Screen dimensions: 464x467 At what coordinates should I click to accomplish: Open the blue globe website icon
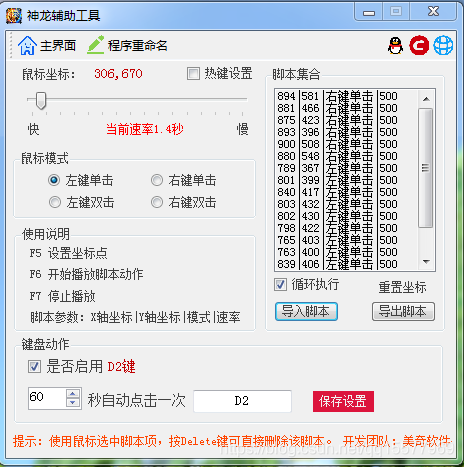click(443, 45)
